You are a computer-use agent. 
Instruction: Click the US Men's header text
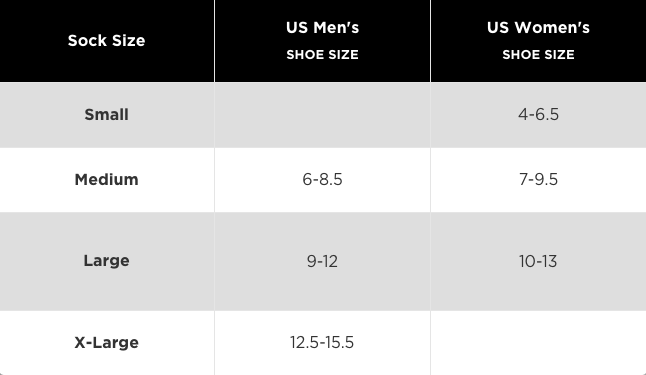323,28
